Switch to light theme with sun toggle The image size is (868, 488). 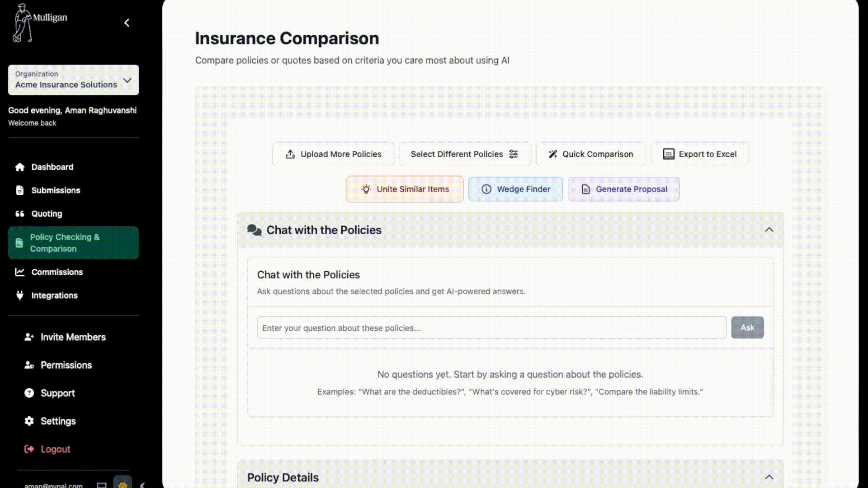coord(123,484)
